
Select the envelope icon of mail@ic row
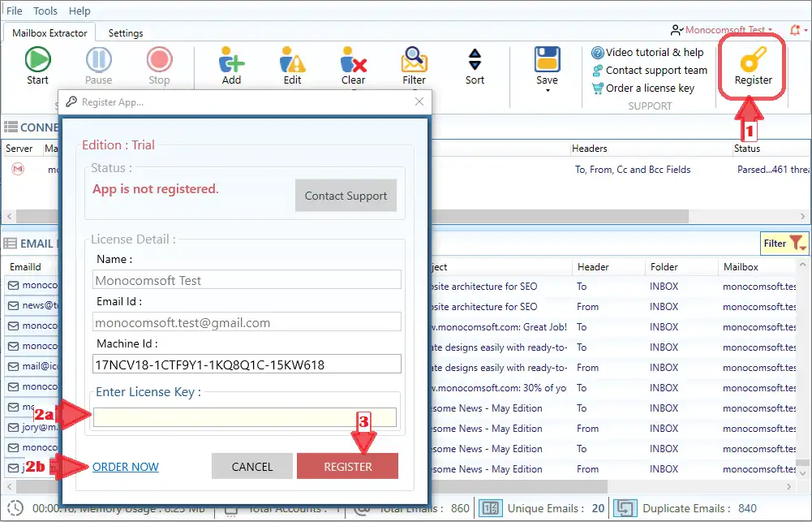[x=14, y=366]
